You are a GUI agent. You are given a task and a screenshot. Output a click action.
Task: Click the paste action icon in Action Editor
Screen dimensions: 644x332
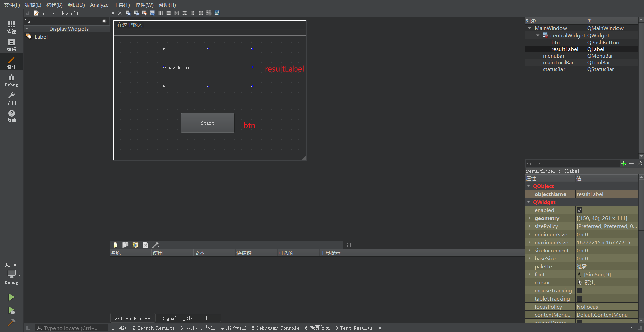[136, 245]
